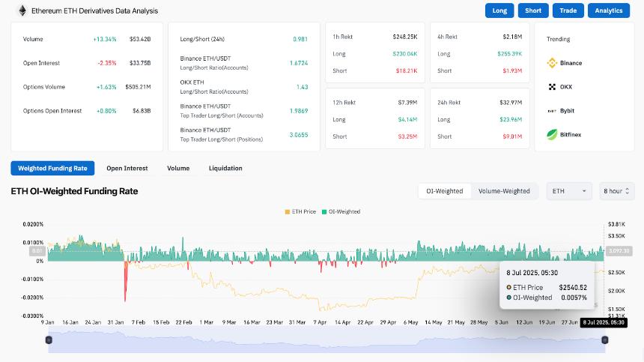Click the Bitfinex logo in Trending
Image resolution: width=644 pixels, height=362 pixels.
[x=554, y=135]
